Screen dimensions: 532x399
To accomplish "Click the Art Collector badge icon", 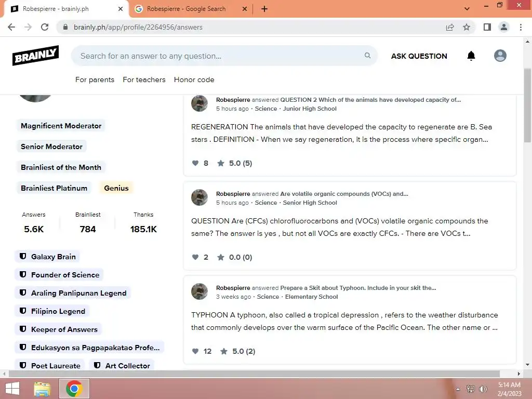I will [x=97, y=365].
